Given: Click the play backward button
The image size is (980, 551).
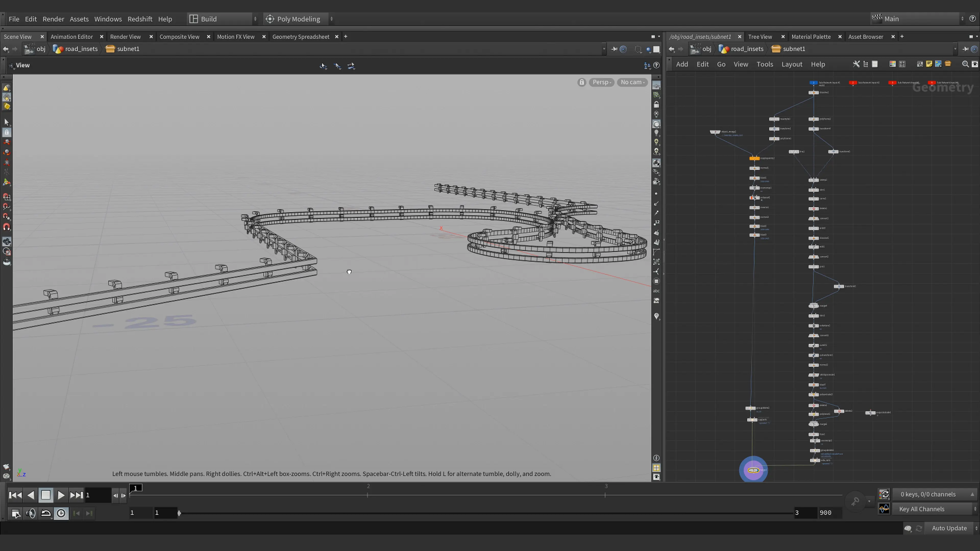Looking at the screenshot, I should (x=31, y=495).
